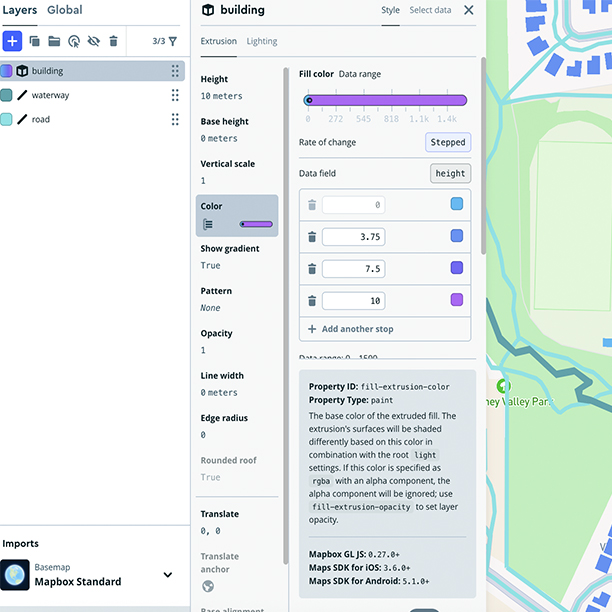Screen dimensions: 612x612
Task: Click the fill color data range slider handle
Action: point(309,100)
